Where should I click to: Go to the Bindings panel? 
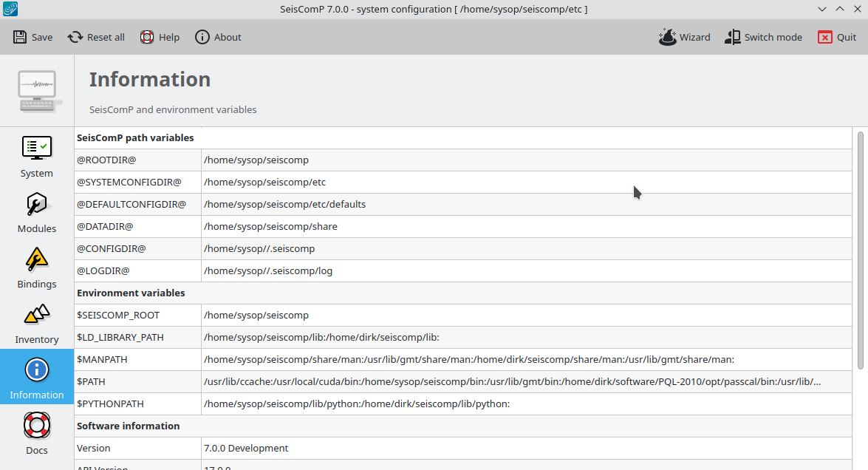point(37,267)
